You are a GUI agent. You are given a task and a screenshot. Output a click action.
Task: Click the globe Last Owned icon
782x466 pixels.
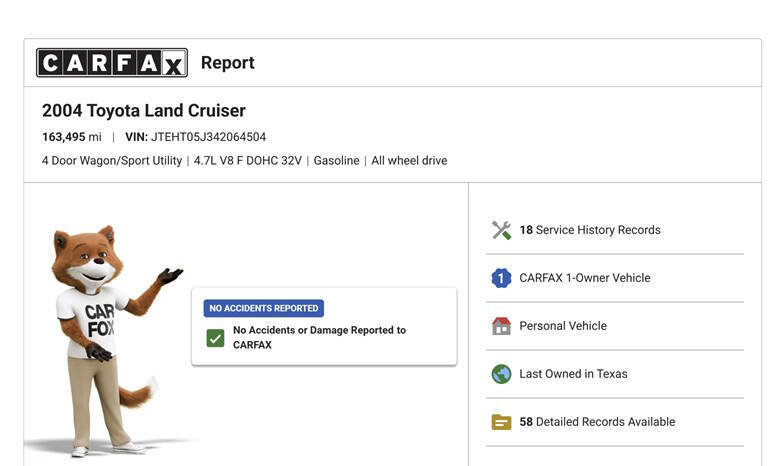click(x=501, y=374)
